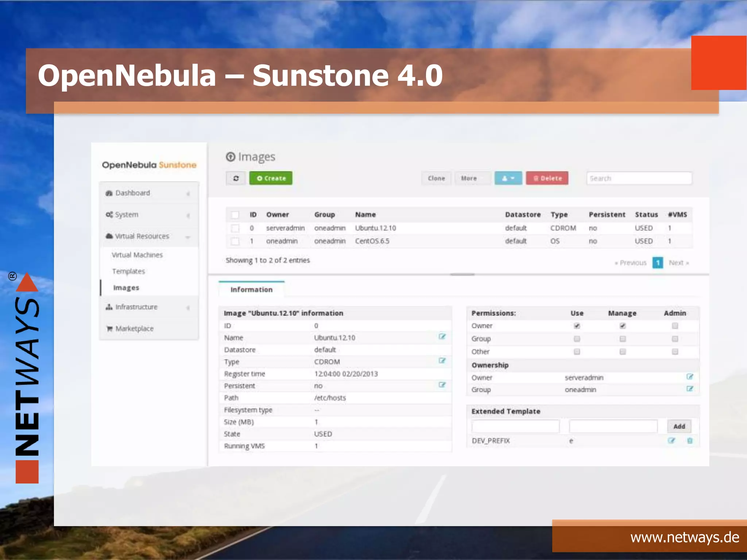
Task: Expand the Infrastructure sidebar section
Action: click(x=149, y=307)
